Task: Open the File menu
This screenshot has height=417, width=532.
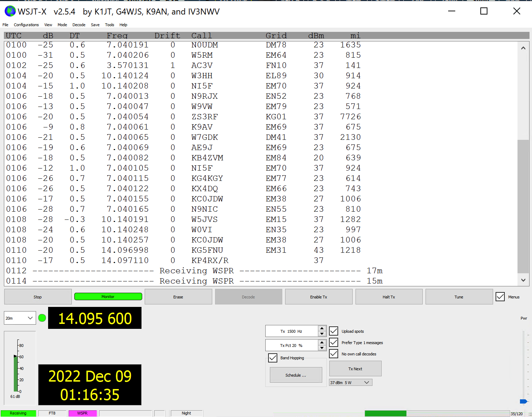Action: tap(5, 25)
